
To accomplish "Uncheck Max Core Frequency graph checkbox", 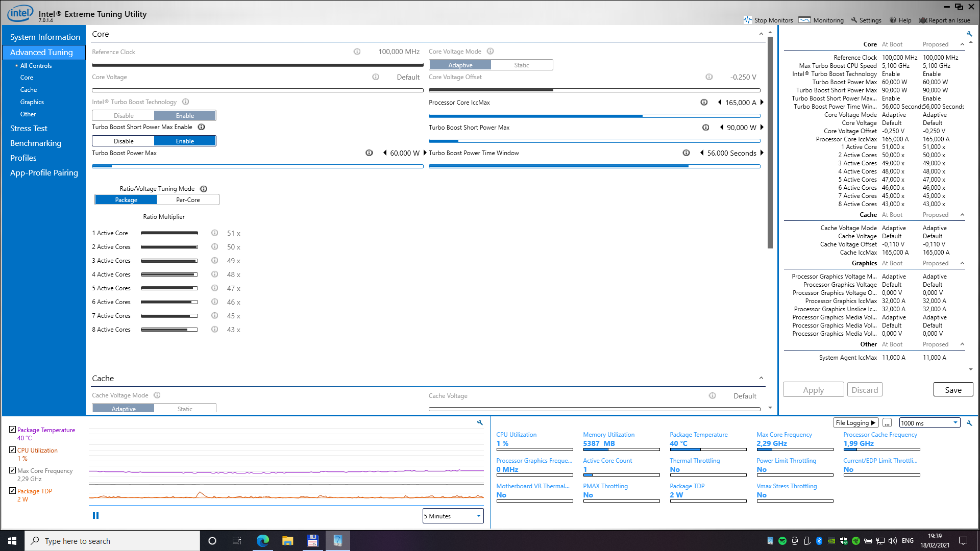I will [x=13, y=470].
